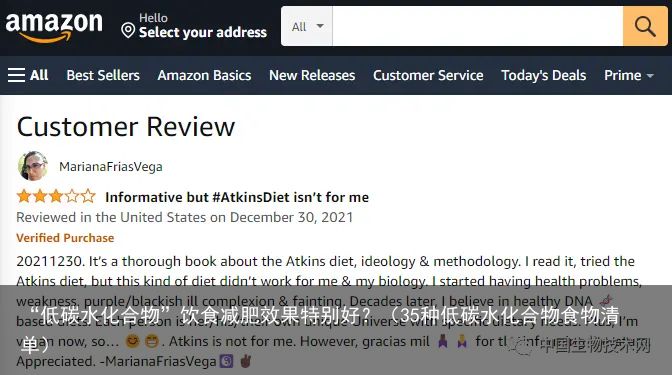Open the hamburger All menu

click(28, 75)
